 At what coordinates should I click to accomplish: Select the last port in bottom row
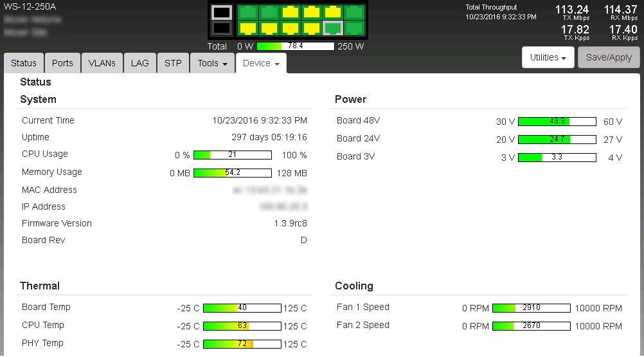354,28
